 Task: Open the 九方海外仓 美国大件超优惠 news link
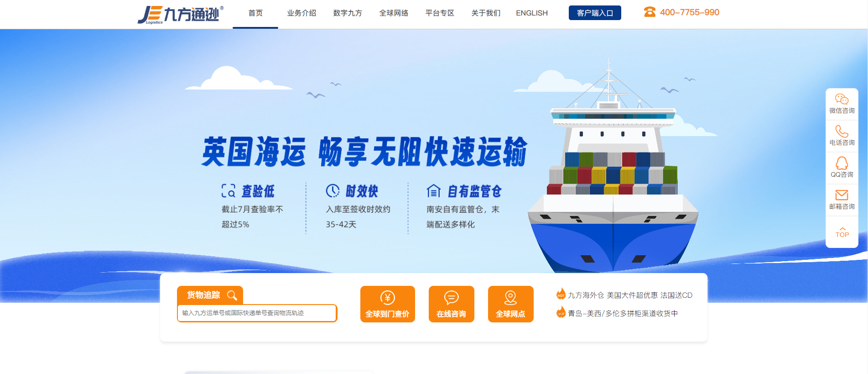(x=630, y=295)
